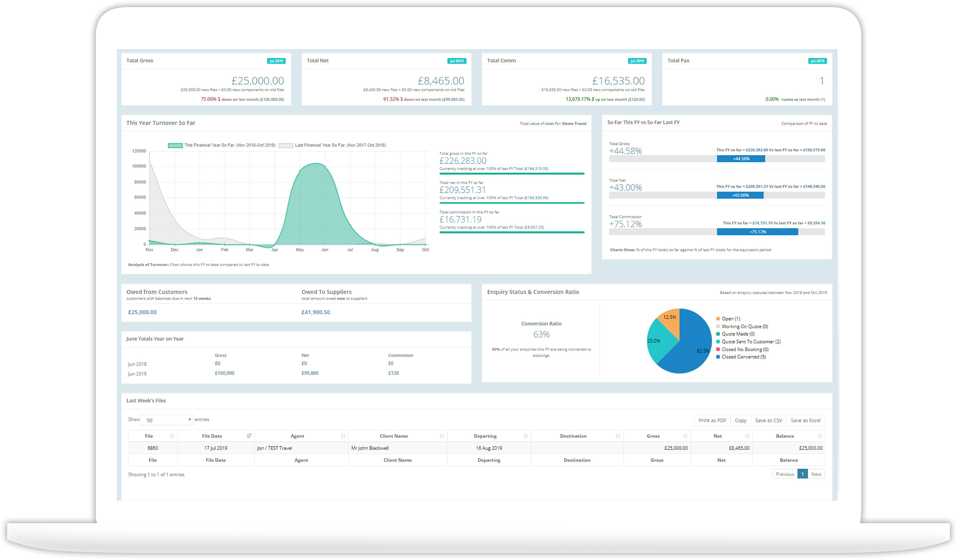The width and height of the screenshot is (957, 560).
Task: Toggle Open (1) pie legend swatch
Action: 718,319
